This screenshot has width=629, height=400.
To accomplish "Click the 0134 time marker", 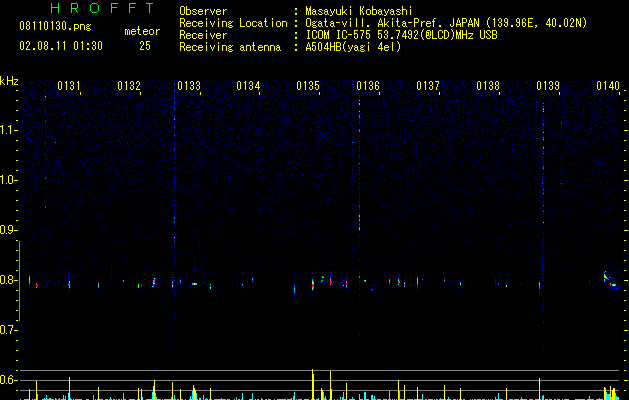I will tap(248, 85).
